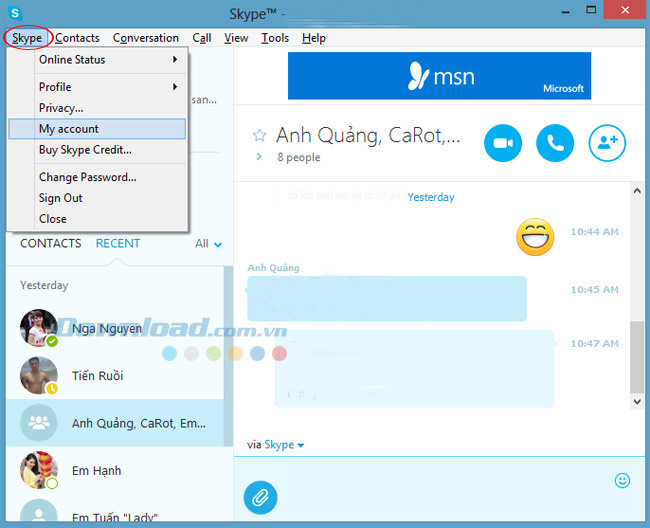Open the Tools menu
The image size is (650, 528).
(275, 38)
